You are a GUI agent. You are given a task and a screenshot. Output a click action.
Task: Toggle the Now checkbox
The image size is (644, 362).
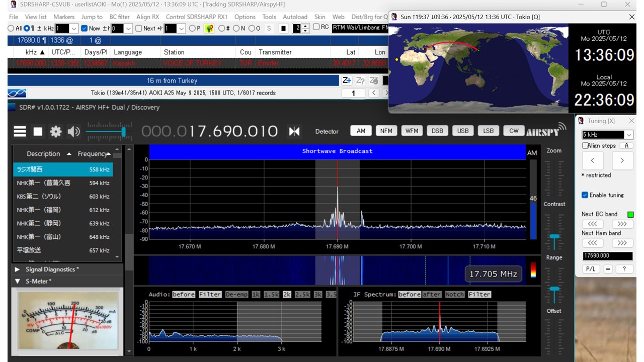point(84,28)
